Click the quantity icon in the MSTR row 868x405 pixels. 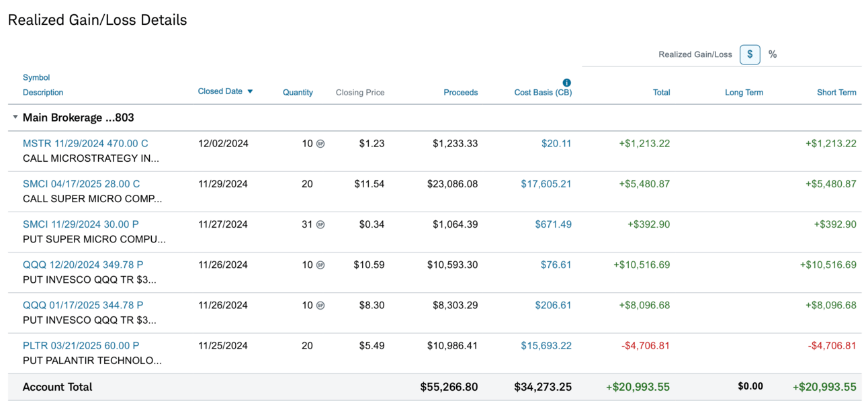320,144
